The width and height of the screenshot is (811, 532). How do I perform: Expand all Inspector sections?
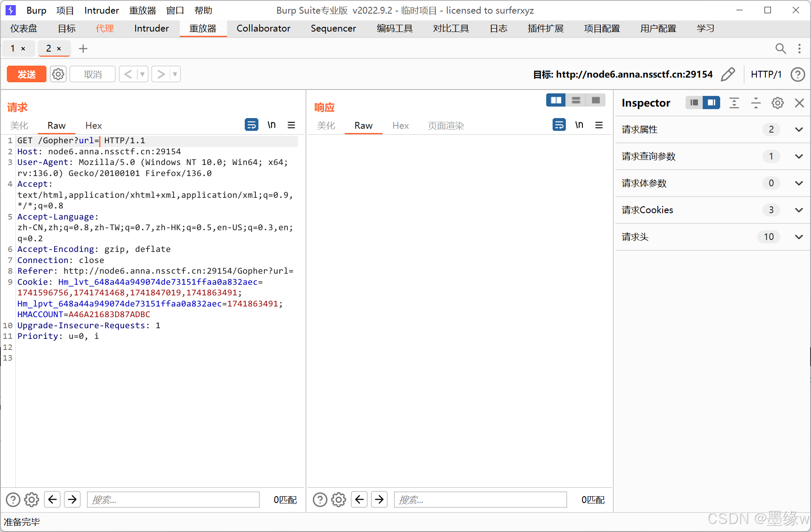[734, 103]
